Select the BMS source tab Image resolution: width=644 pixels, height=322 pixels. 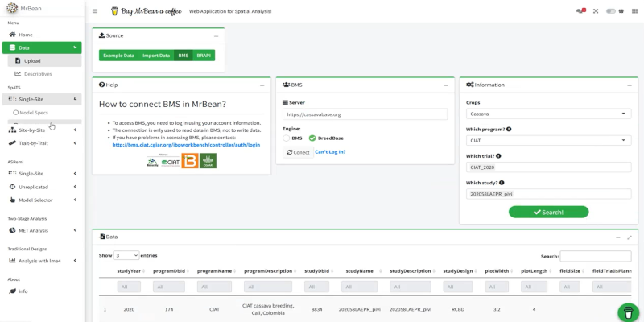(184, 56)
